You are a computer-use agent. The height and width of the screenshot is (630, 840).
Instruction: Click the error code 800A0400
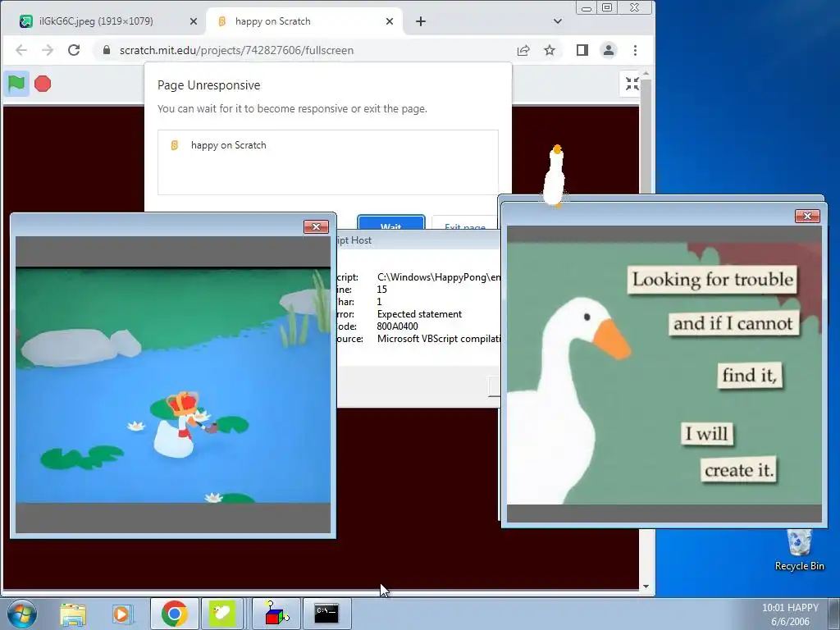click(398, 326)
